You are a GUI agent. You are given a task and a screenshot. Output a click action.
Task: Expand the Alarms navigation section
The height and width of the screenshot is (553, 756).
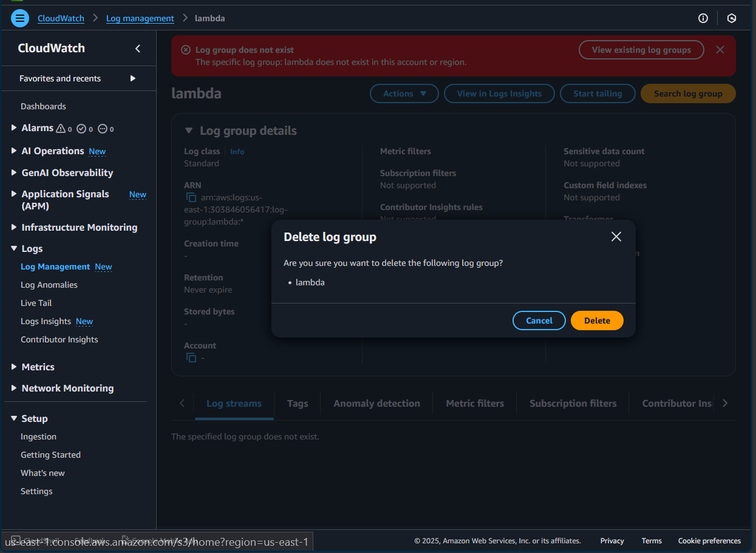tap(14, 128)
